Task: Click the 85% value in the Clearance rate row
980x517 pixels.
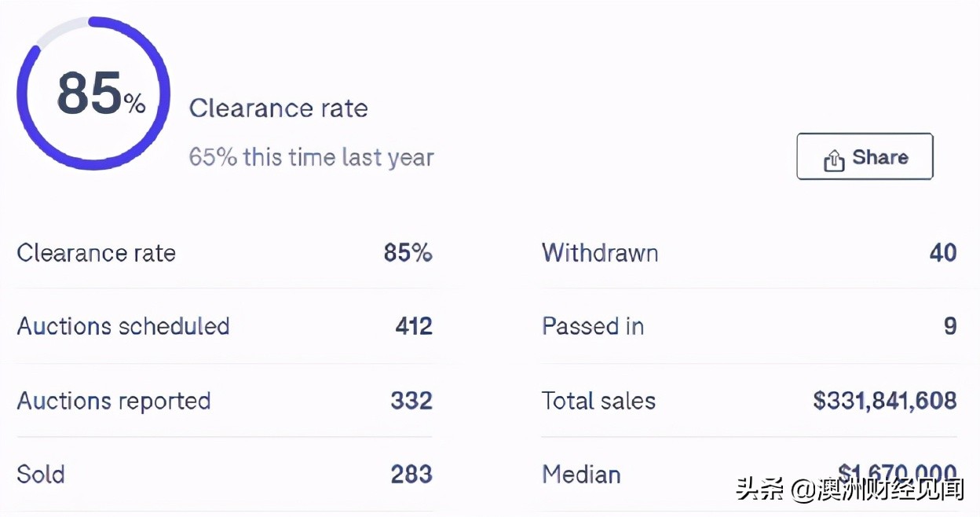Action: [x=408, y=253]
